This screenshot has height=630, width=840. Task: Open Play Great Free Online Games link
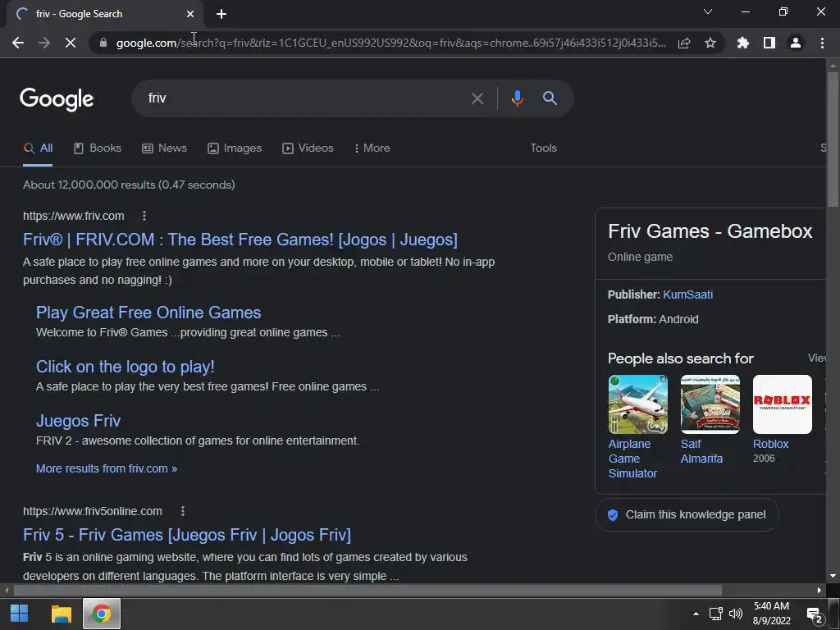148,313
